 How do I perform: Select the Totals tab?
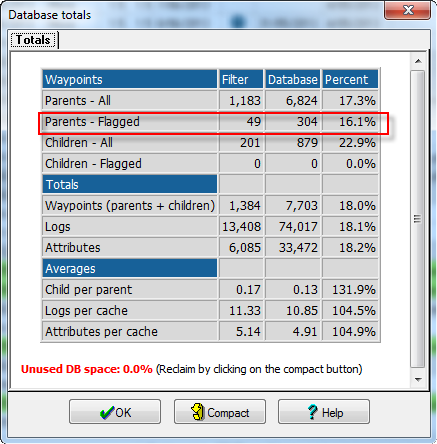pyautogui.click(x=33, y=40)
